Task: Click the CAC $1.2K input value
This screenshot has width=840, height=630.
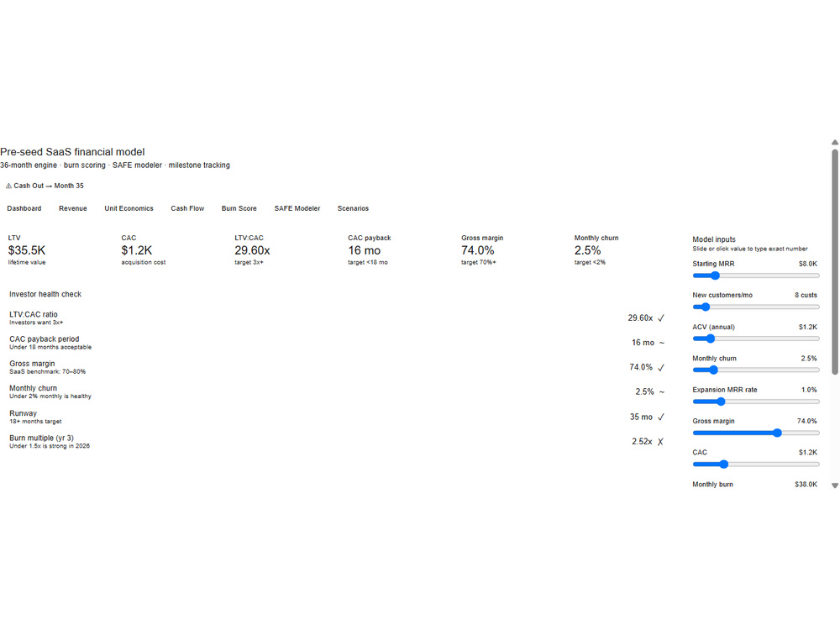Action: (808, 452)
